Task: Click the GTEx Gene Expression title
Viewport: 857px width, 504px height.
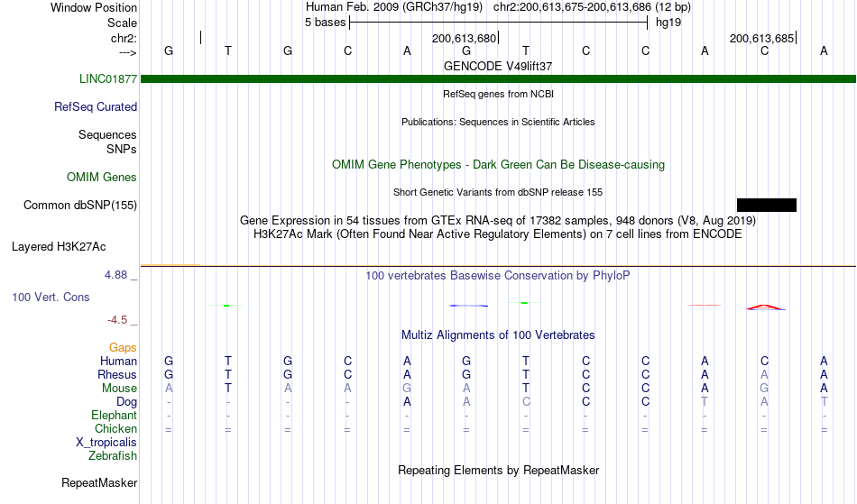Action: [x=498, y=221]
